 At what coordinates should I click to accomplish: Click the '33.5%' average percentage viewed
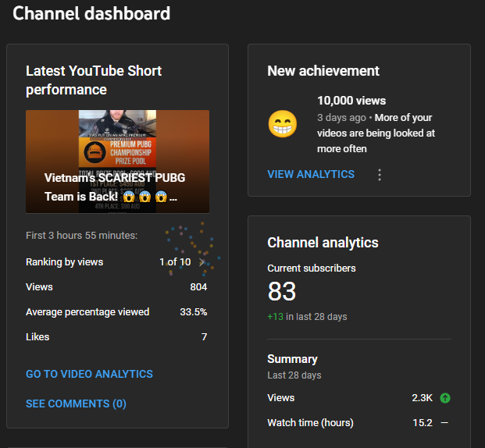pos(194,312)
